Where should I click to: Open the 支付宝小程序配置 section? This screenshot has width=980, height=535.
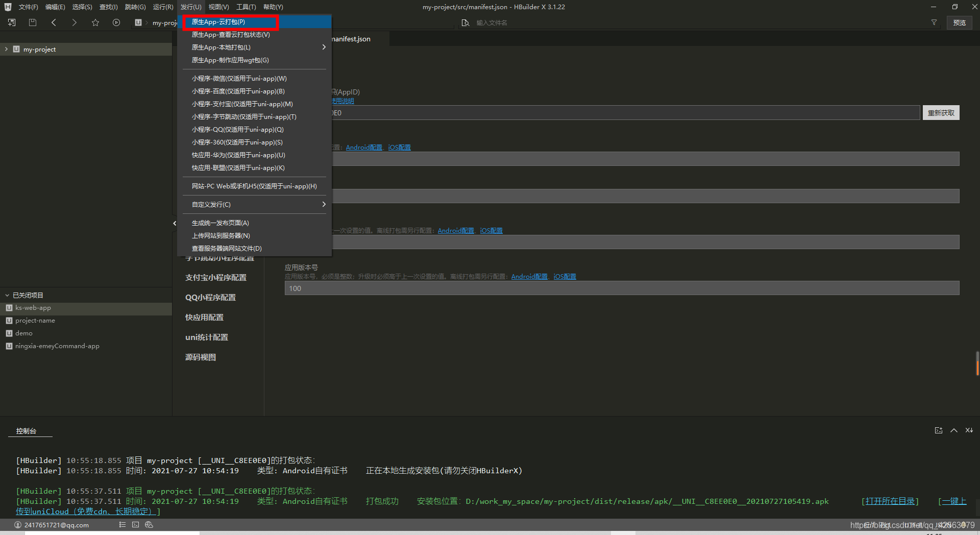click(216, 278)
